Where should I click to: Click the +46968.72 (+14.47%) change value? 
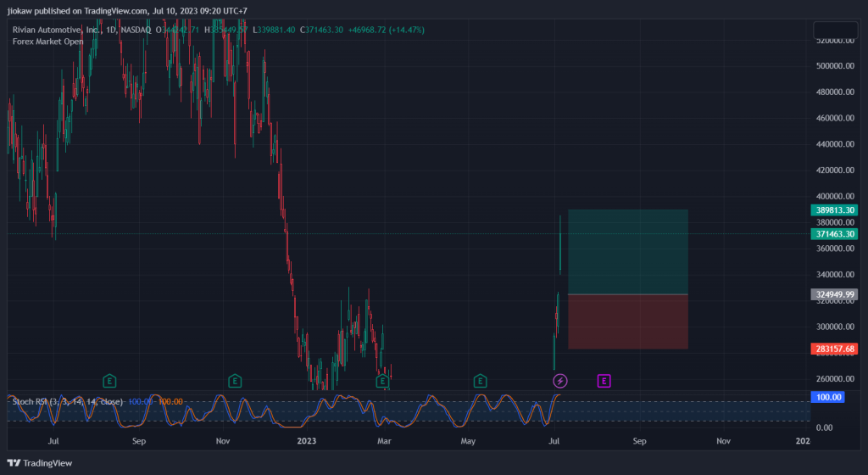click(x=387, y=30)
